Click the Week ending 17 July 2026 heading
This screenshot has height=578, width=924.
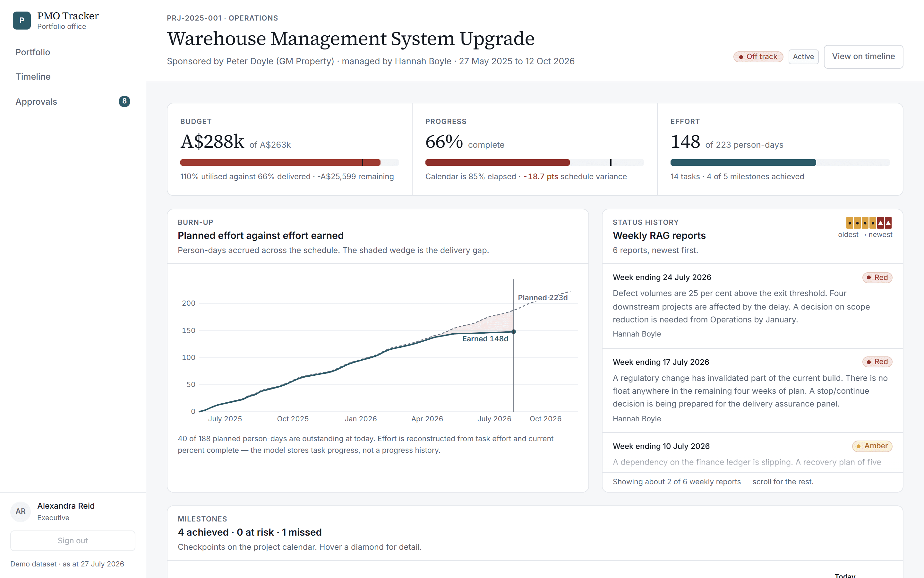tap(661, 362)
